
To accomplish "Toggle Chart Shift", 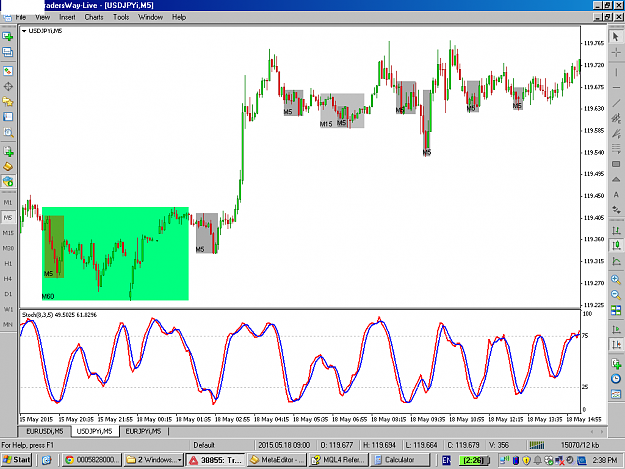I will 616,344.
